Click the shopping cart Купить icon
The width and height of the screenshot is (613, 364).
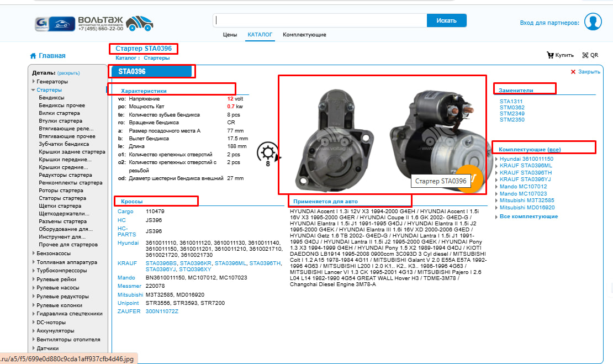550,55
